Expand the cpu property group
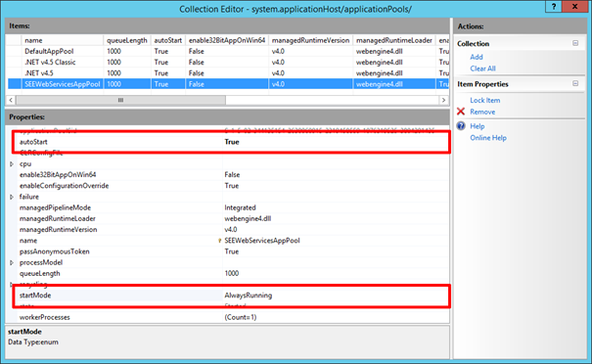The width and height of the screenshot is (592, 364). point(12,163)
